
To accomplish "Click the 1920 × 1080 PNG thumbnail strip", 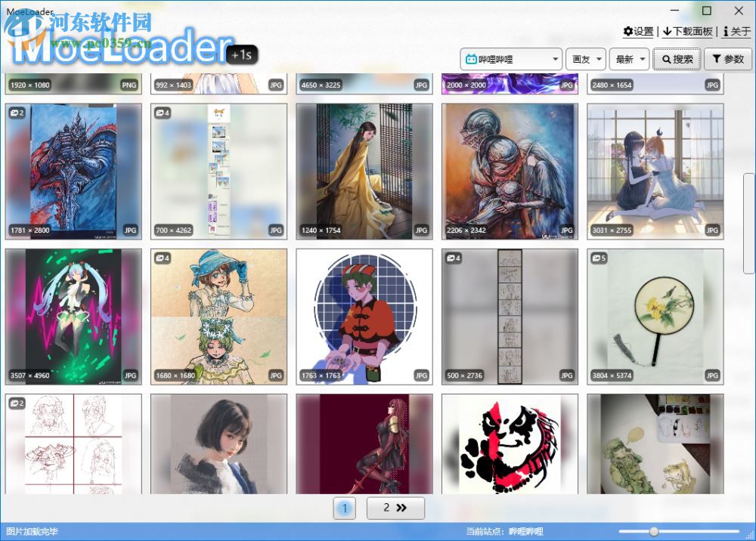I will click(x=73, y=84).
